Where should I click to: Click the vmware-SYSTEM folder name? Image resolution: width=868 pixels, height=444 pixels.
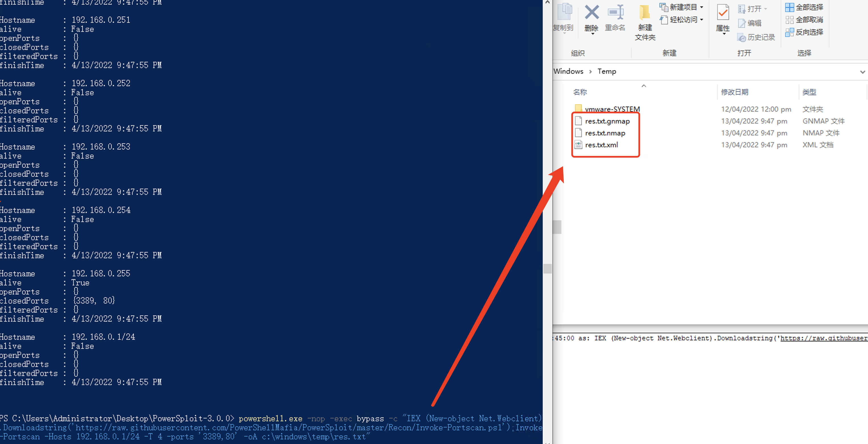pyautogui.click(x=612, y=109)
